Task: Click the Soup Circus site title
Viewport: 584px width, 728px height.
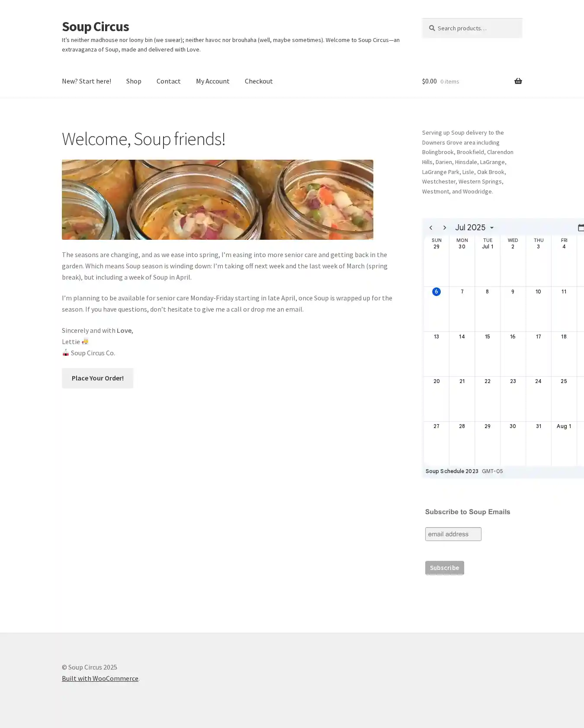Action: tap(95, 26)
